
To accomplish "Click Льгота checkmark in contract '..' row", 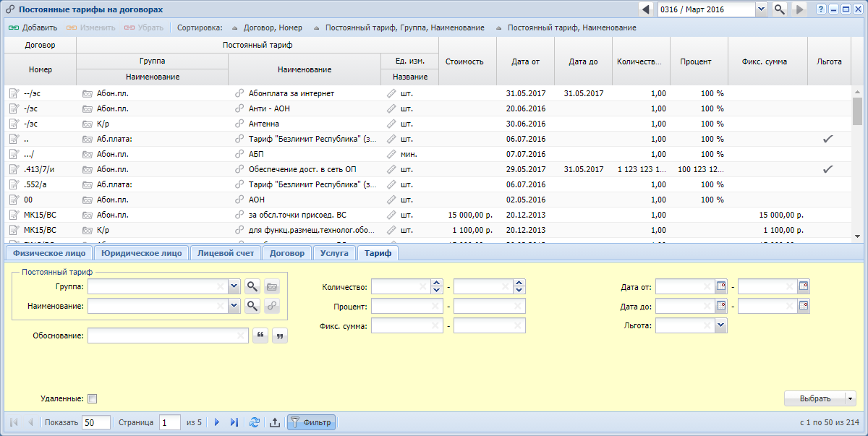I will tap(828, 139).
